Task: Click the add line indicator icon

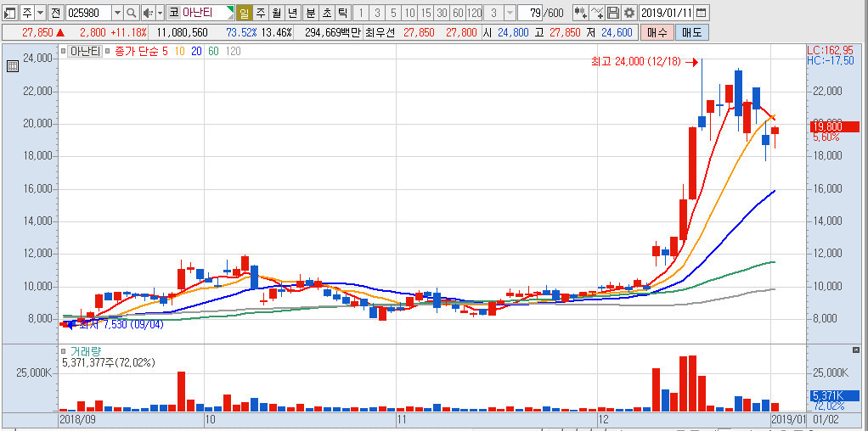Action: (x=597, y=12)
